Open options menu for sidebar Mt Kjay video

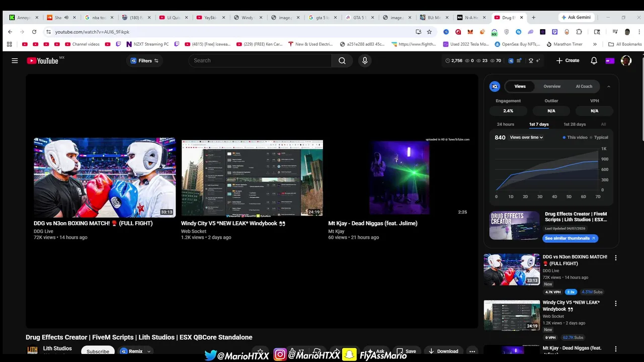[615, 349]
